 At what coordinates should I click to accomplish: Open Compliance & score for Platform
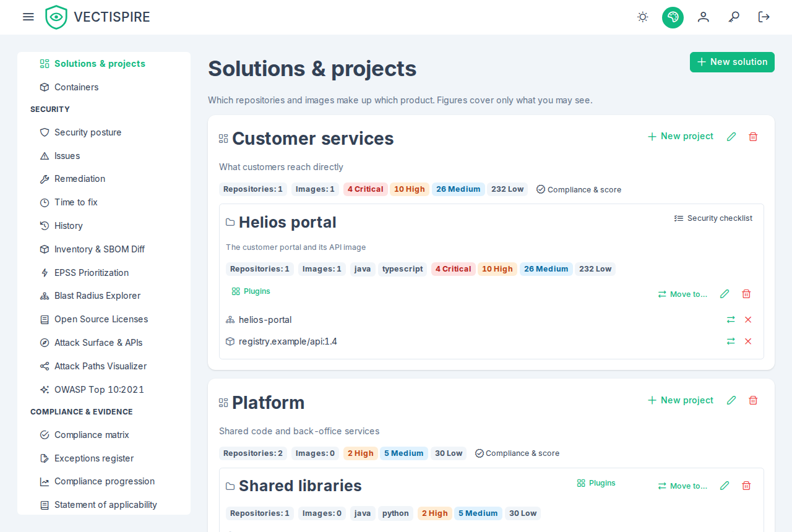pyautogui.click(x=517, y=453)
